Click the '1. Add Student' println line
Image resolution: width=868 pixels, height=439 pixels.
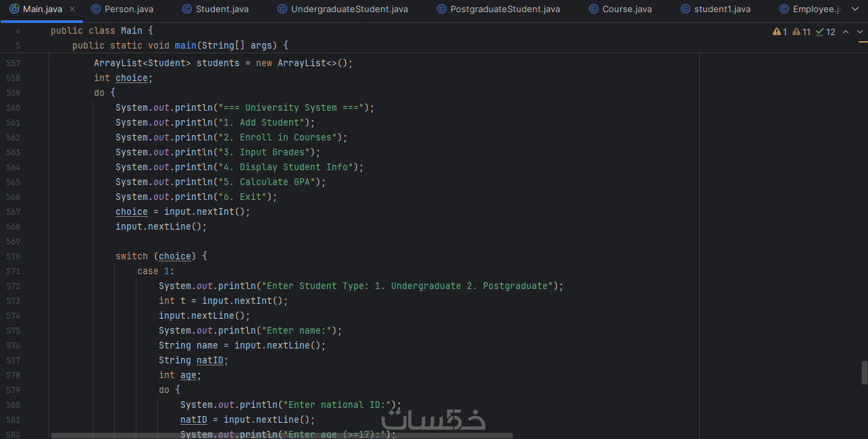tap(215, 122)
